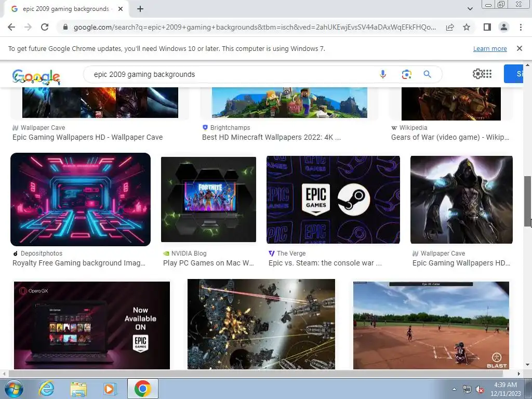The image size is (532, 399).
Task: Reload the current page
Action: tap(45, 27)
